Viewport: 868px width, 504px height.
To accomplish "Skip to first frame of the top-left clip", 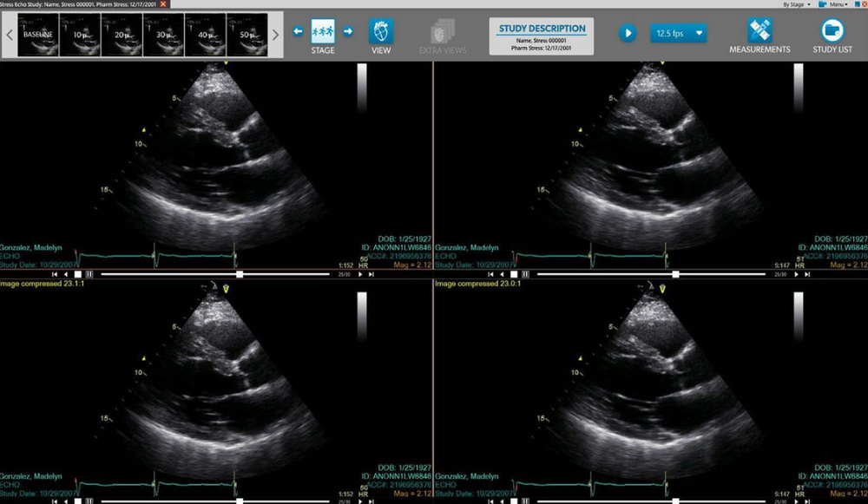I will [54, 275].
